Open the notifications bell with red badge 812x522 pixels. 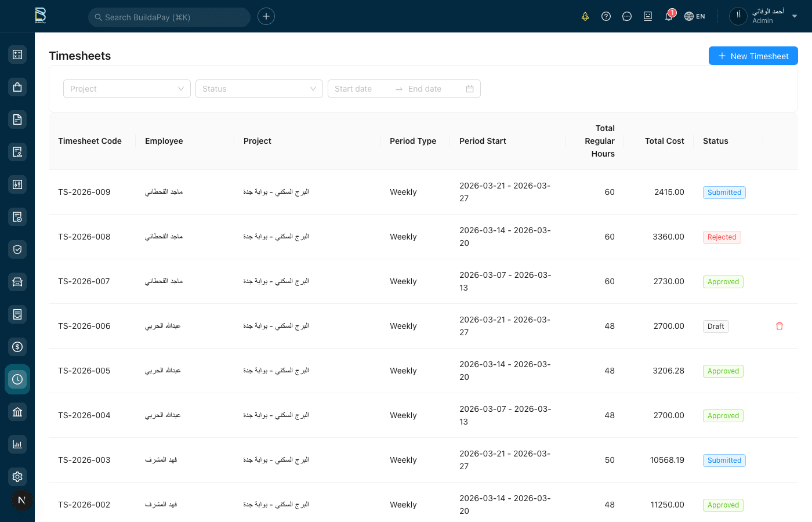pos(669,16)
